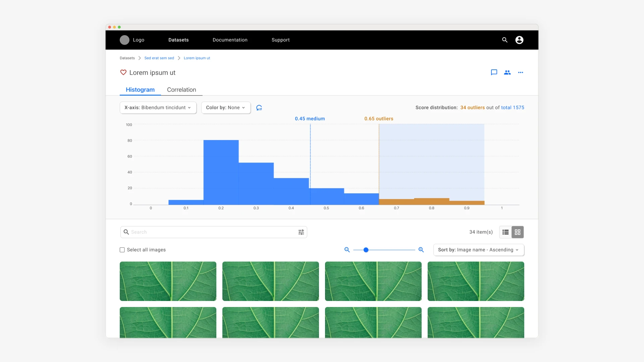The image size is (644, 362).
Task: Click the Sed erat sem sed breadcrumb
Action: [159, 58]
